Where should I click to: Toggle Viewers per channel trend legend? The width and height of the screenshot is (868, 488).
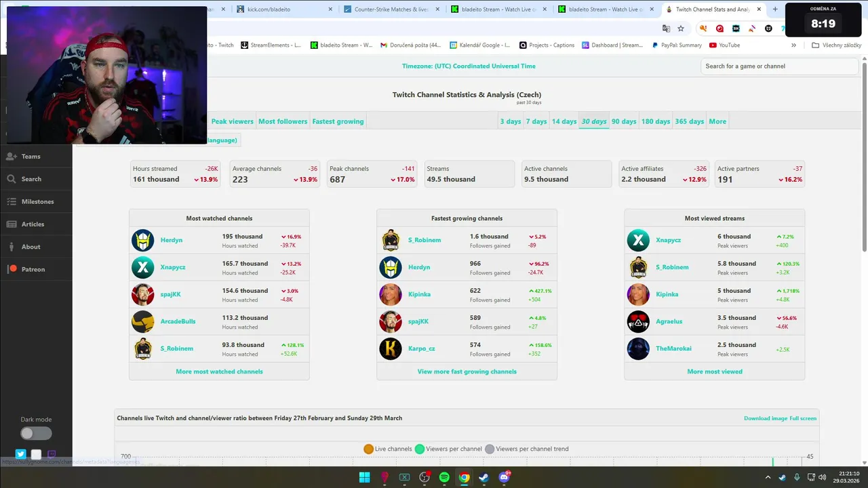527,449
